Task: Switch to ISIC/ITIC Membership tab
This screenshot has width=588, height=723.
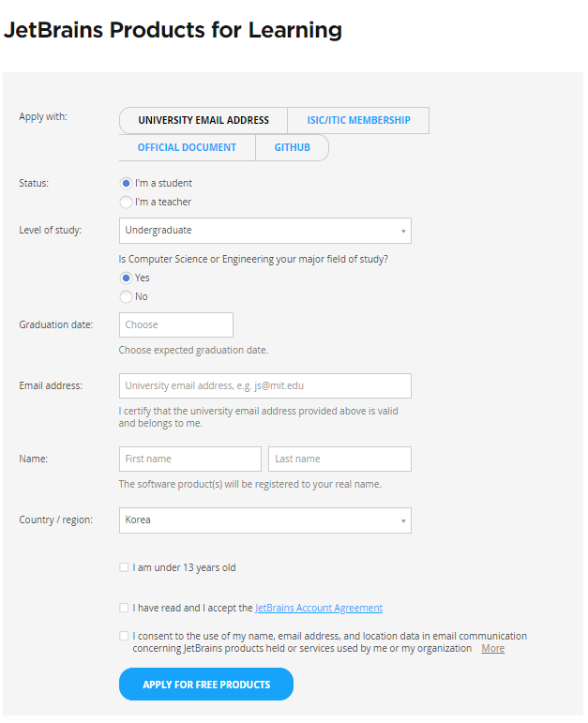Action: pyautogui.click(x=358, y=120)
